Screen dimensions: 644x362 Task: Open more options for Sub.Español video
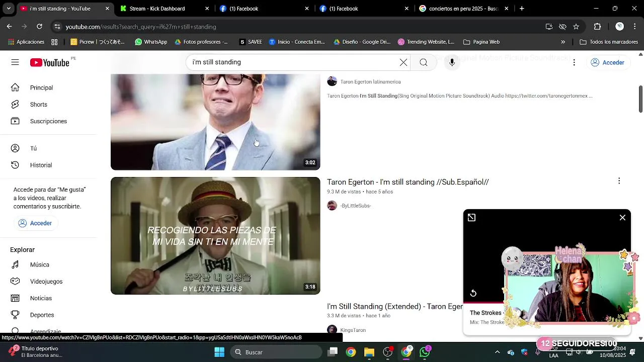(619, 181)
